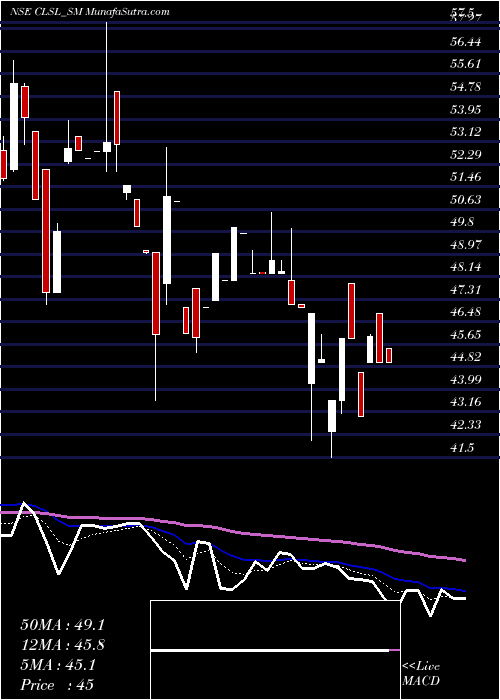The width and height of the screenshot is (500, 700).
Task: Click the 12MA : 45.8 readout
Action: (x=62, y=645)
